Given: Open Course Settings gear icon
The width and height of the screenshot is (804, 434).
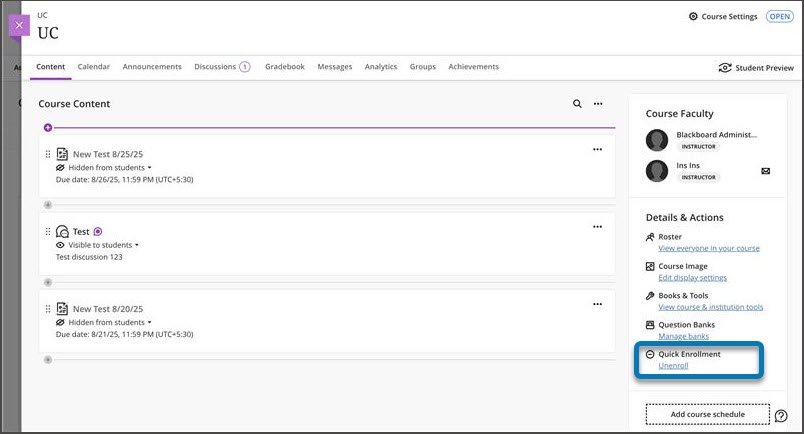Looking at the screenshot, I should 694,17.
